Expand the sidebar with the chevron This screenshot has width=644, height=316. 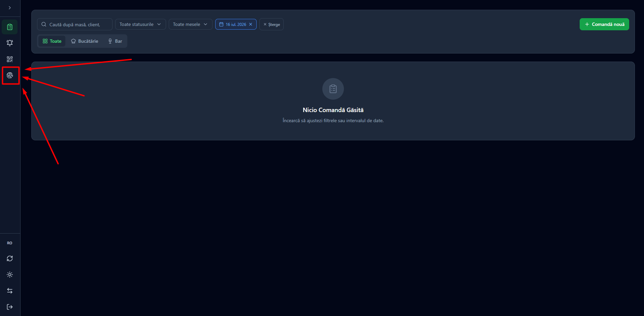(10, 8)
